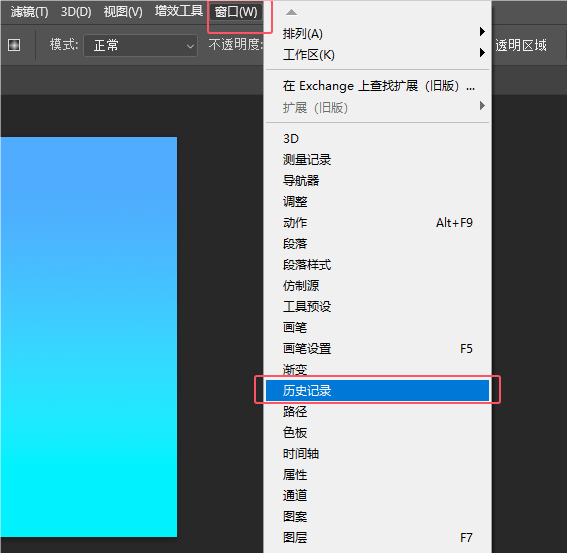Select 工具预设 menu entry
The image size is (567, 553).
click(378, 306)
